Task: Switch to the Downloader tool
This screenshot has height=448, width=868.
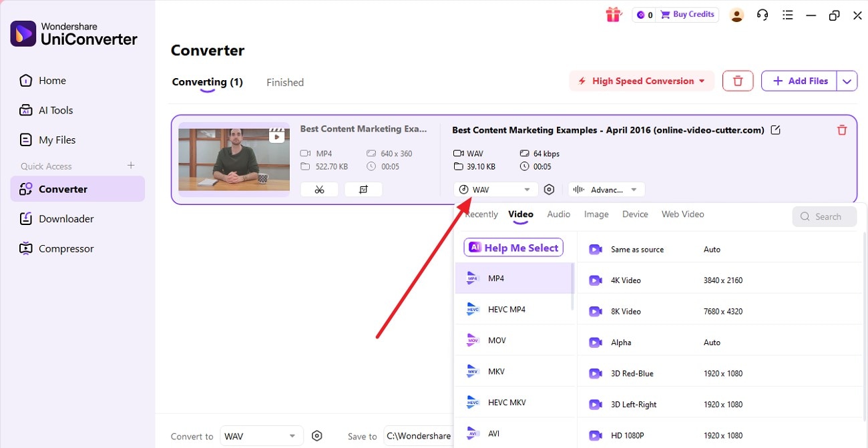Action: click(66, 218)
